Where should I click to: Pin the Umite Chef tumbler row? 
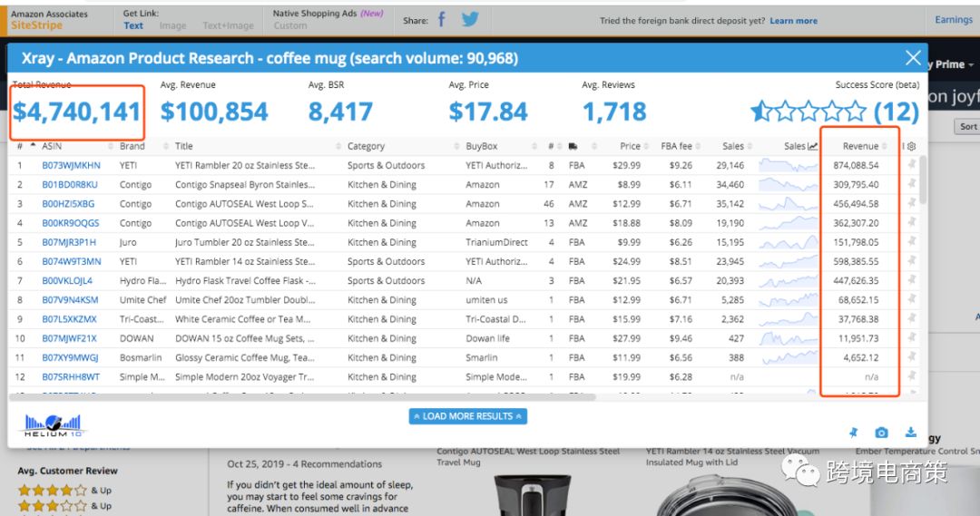[912, 300]
